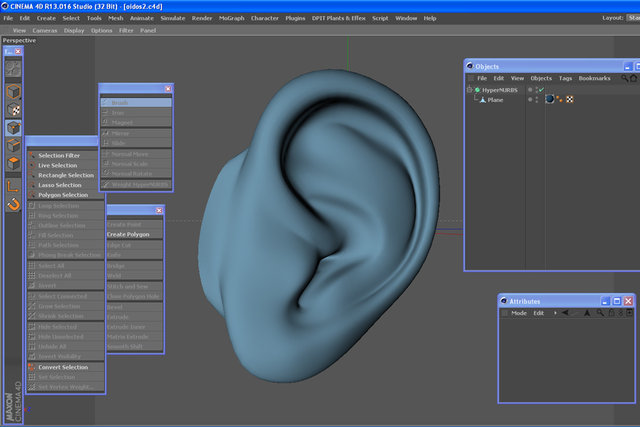640x427 pixels.
Task: Click the blue material tag on Plane
Action: click(550, 99)
